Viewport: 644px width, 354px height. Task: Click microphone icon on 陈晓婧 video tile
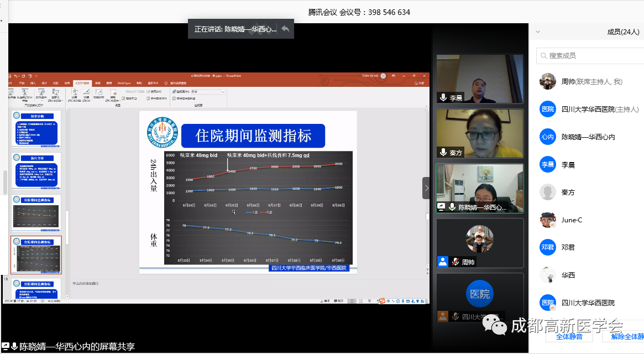452,207
